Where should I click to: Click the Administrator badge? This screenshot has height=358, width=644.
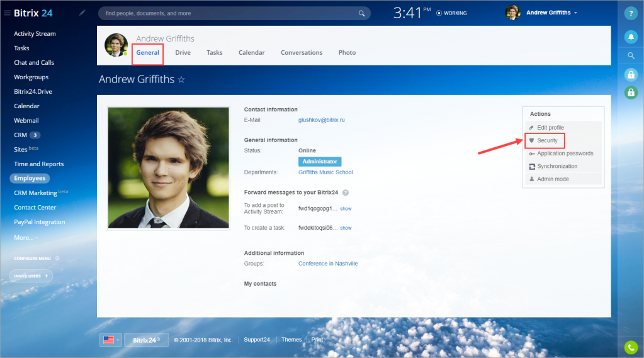[320, 161]
